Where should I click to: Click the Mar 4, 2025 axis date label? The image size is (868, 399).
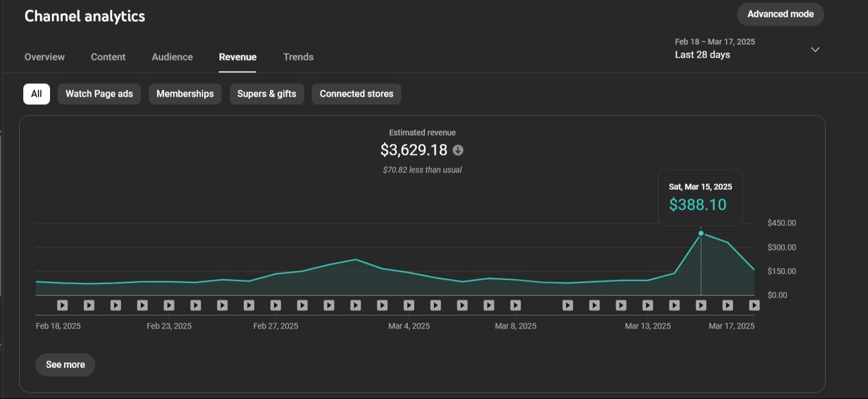(409, 326)
